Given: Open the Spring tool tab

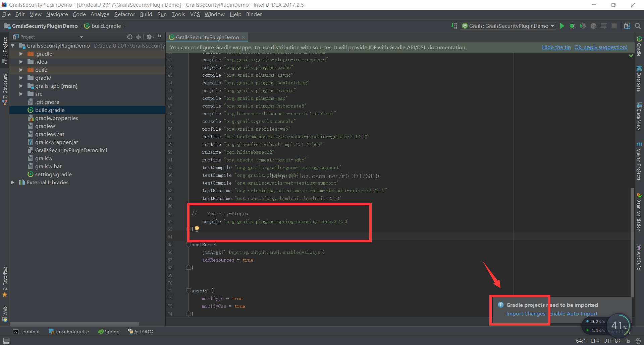Looking at the screenshot, I should coord(109,332).
